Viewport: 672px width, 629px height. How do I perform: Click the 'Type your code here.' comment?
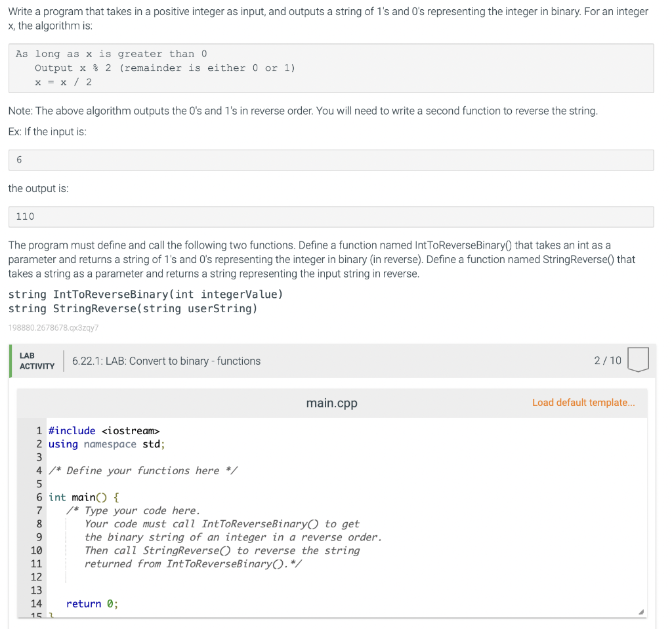(x=133, y=510)
